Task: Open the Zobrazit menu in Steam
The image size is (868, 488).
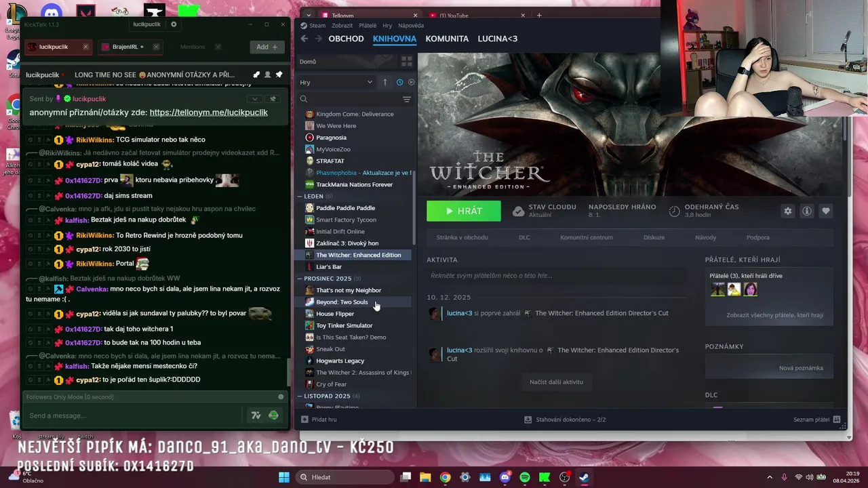Action: click(x=342, y=26)
